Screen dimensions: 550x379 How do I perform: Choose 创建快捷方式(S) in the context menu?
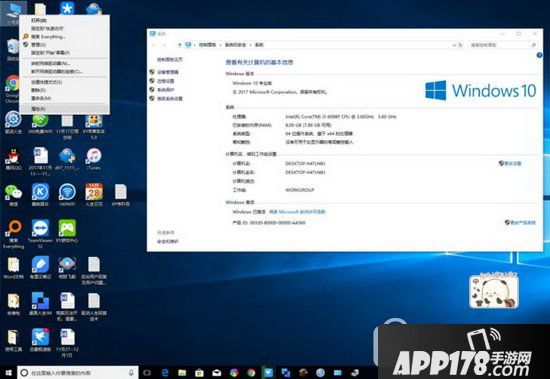[x=65, y=82]
